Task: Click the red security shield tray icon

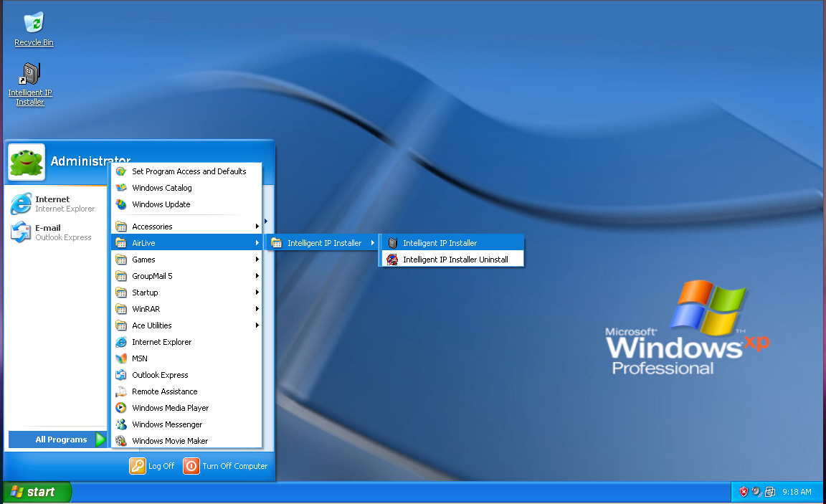Action: [x=744, y=492]
